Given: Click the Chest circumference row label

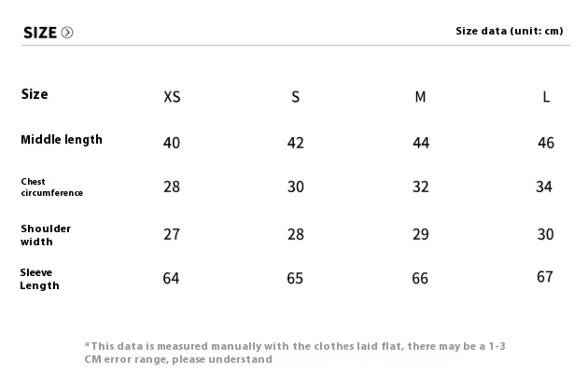Looking at the screenshot, I should pyautogui.click(x=52, y=187).
